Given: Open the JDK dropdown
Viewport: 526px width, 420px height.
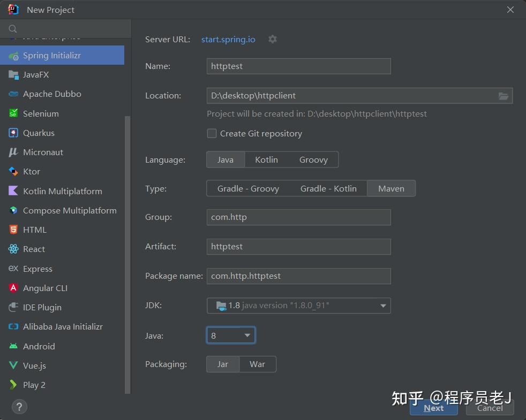Looking at the screenshot, I should click(x=383, y=305).
